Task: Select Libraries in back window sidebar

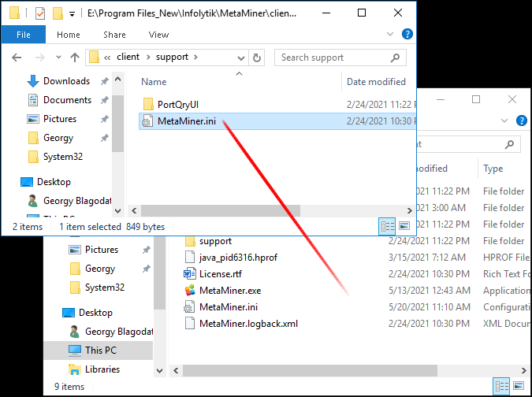Action: 95,369
